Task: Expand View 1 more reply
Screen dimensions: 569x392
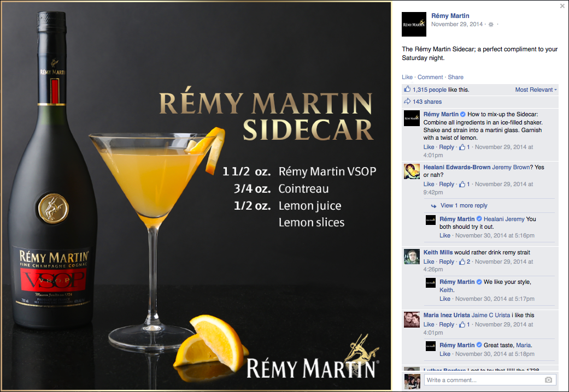Action: (464, 205)
